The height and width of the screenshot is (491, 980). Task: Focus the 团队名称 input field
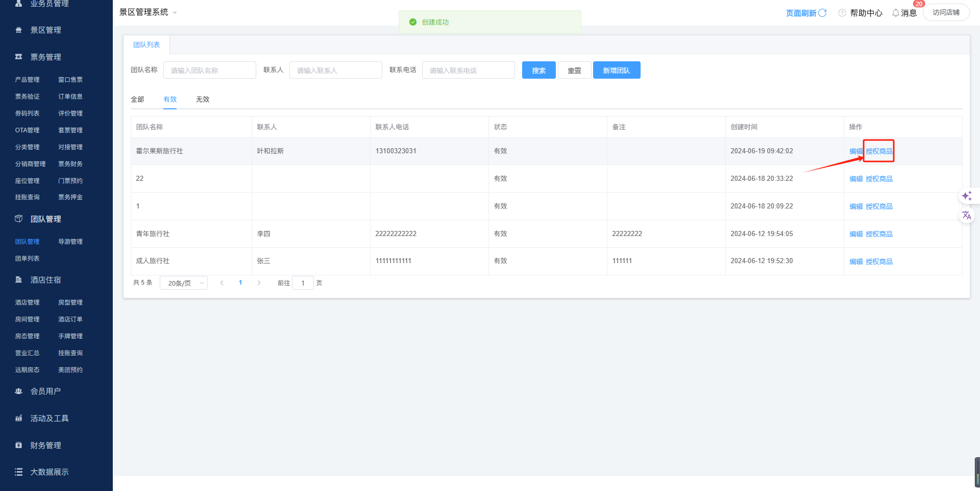[209, 71]
